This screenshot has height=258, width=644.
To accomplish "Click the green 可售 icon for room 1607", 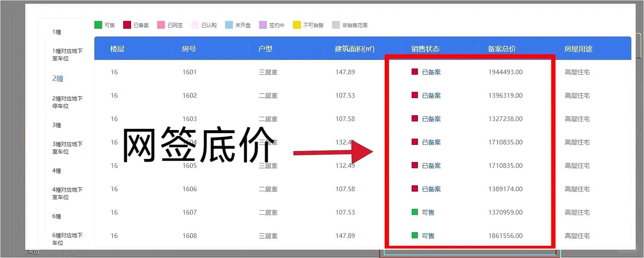I will (415, 212).
